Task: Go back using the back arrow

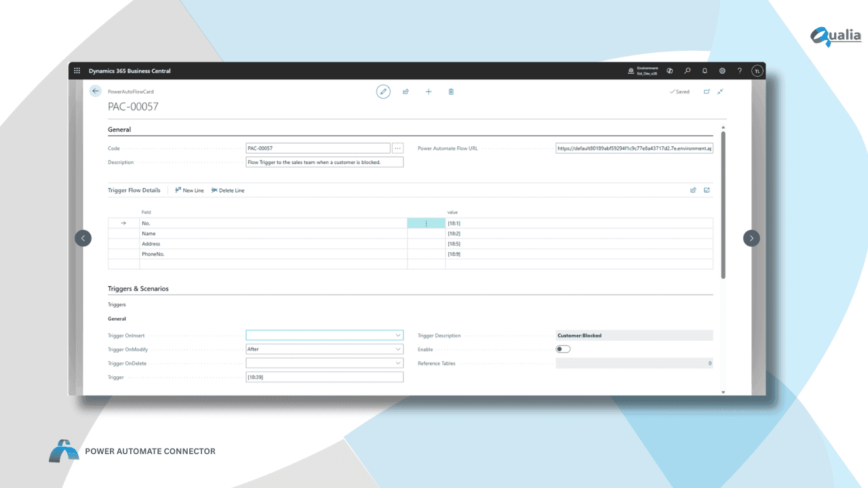Action: point(96,91)
